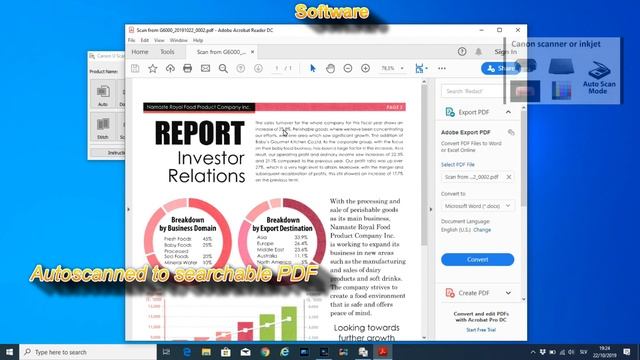Open Action Center notification icon
This screenshot has height=360, width=640.
(x=627, y=352)
